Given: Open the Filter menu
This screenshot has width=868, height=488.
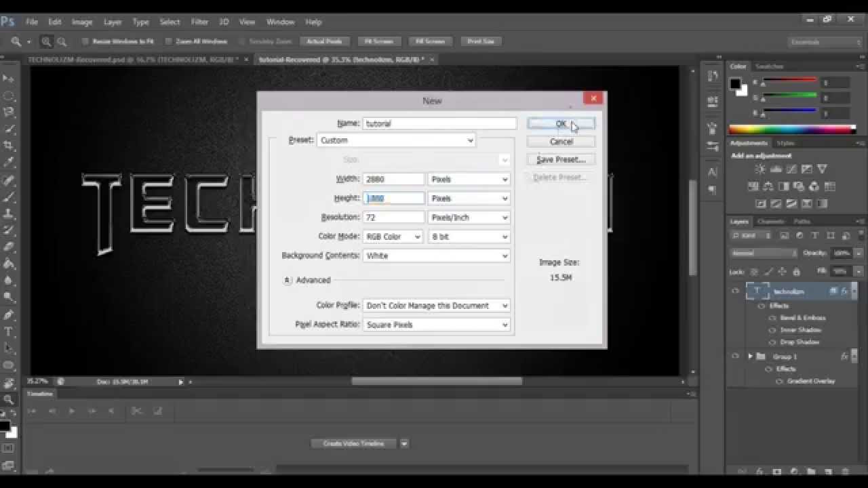Looking at the screenshot, I should tap(199, 22).
